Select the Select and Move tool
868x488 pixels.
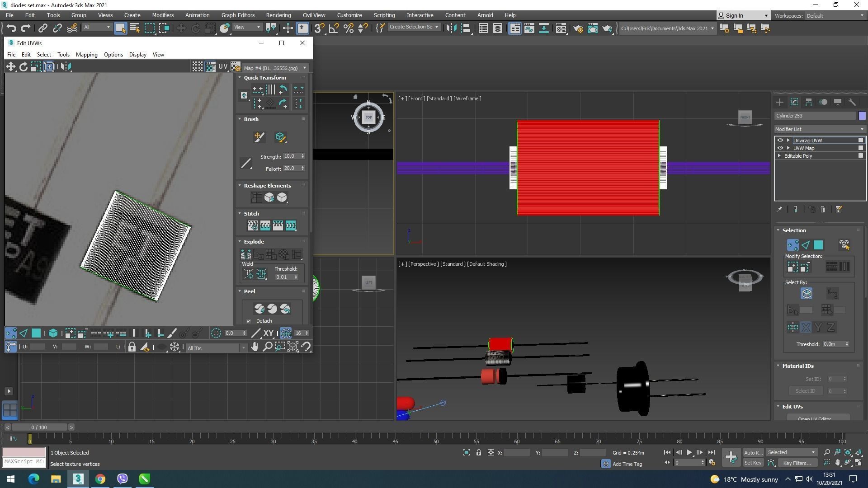(181, 28)
